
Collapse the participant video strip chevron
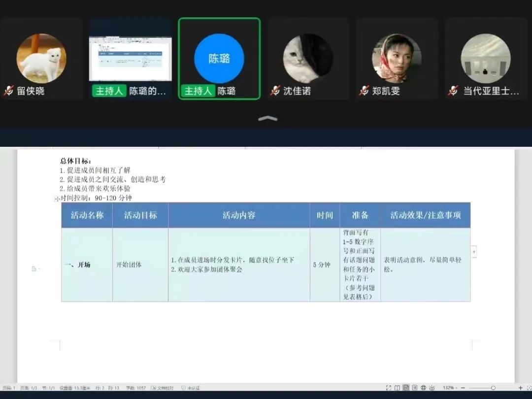coord(267,118)
